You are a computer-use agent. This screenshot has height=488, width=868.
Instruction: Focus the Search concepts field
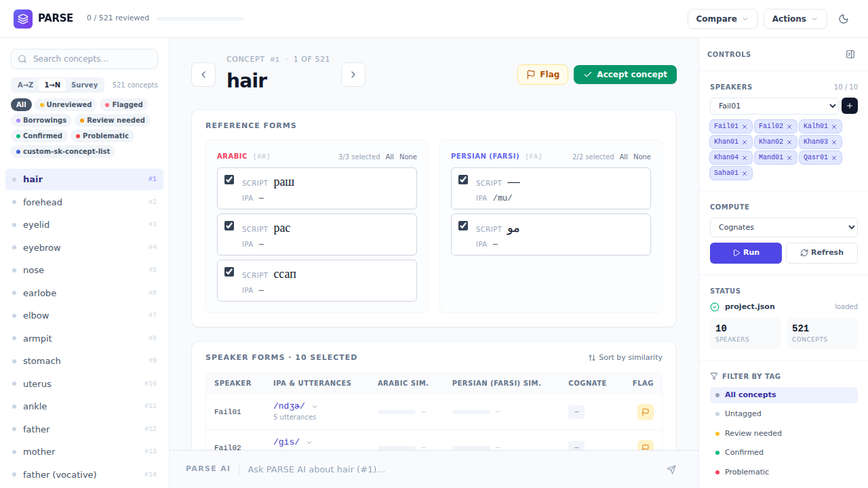[x=84, y=59]
